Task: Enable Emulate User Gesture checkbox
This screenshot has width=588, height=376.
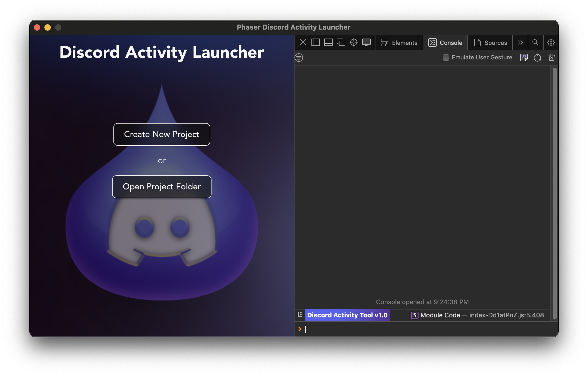Action: (x=446, y=58)
